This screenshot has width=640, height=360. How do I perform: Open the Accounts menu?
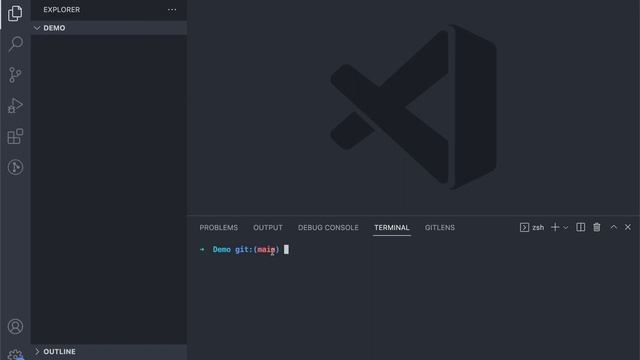15,327
